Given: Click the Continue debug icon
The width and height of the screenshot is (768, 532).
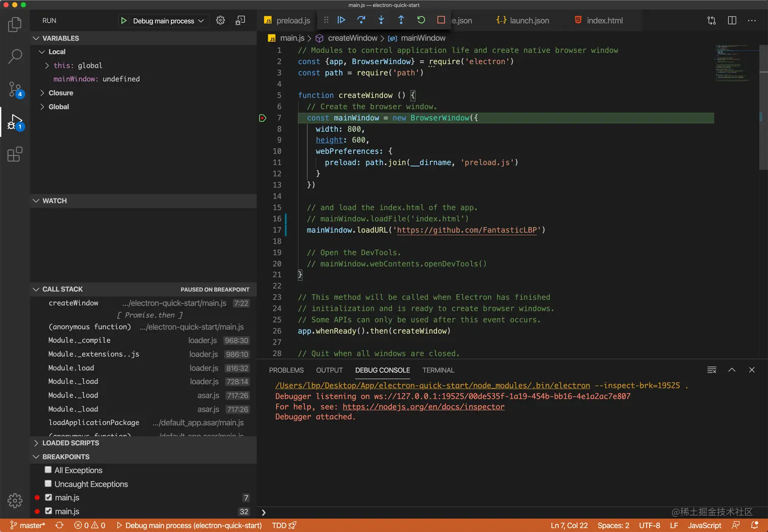Looking at the screenshot, I should (341, 20).
